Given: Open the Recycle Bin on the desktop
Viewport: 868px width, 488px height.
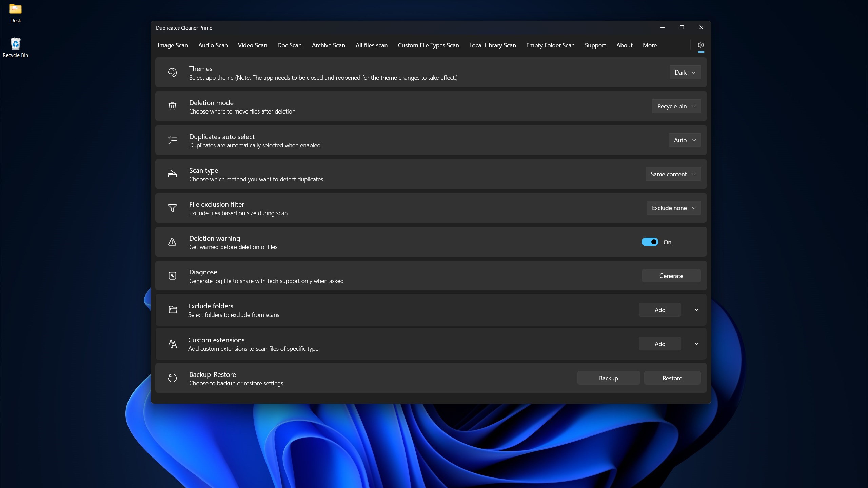Looking at the screenshot, I should (15, 44).
